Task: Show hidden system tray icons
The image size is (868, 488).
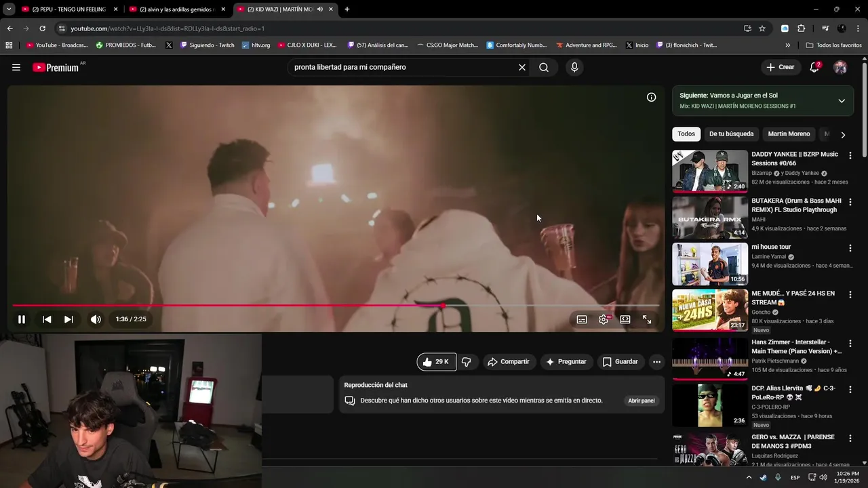Action: click(x=749, y=477)
